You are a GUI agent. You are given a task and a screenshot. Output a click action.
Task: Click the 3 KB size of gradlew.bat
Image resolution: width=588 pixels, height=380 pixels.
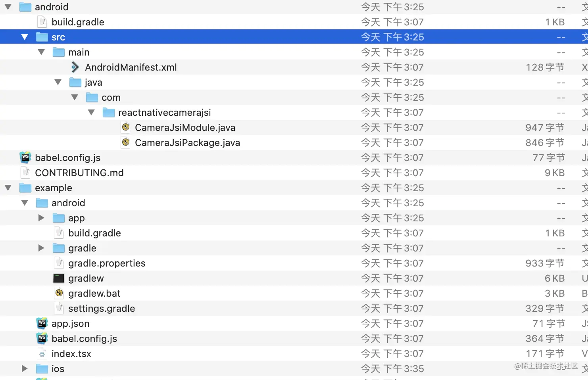(555, 293)
